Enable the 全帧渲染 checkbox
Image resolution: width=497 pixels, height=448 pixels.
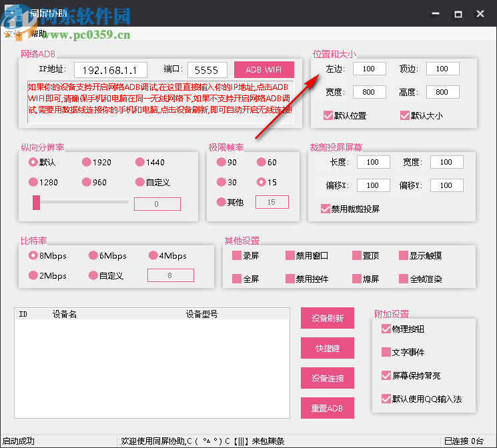coord(404,279)
